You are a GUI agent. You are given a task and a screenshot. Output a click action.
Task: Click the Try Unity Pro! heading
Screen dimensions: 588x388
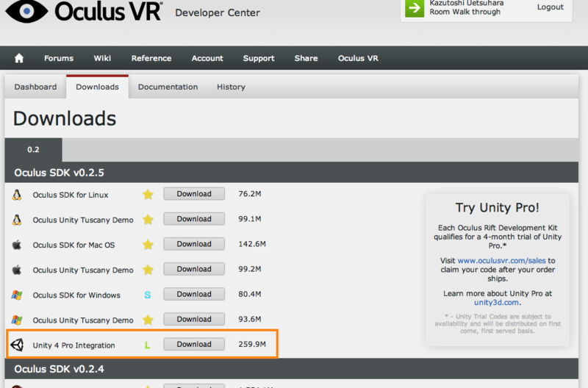[498, 207]
